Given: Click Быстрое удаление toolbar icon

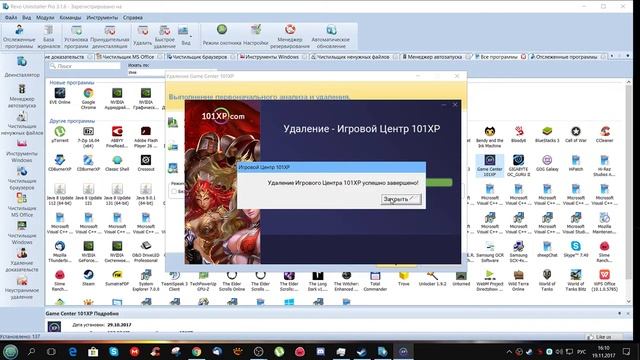Looking at the screenshot, I should tap(164, 37).
